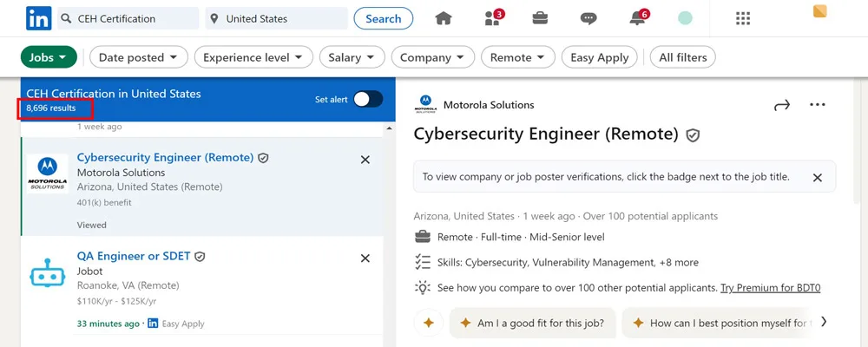Click 'Jobot' company name
Screen dimensions: 868x347
click(89, 272)
